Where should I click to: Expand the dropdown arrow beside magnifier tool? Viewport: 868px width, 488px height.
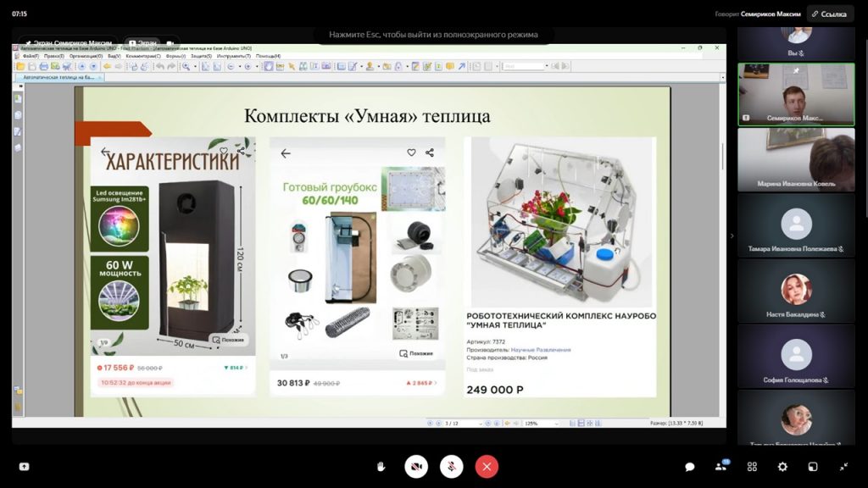tap(195, 66)
